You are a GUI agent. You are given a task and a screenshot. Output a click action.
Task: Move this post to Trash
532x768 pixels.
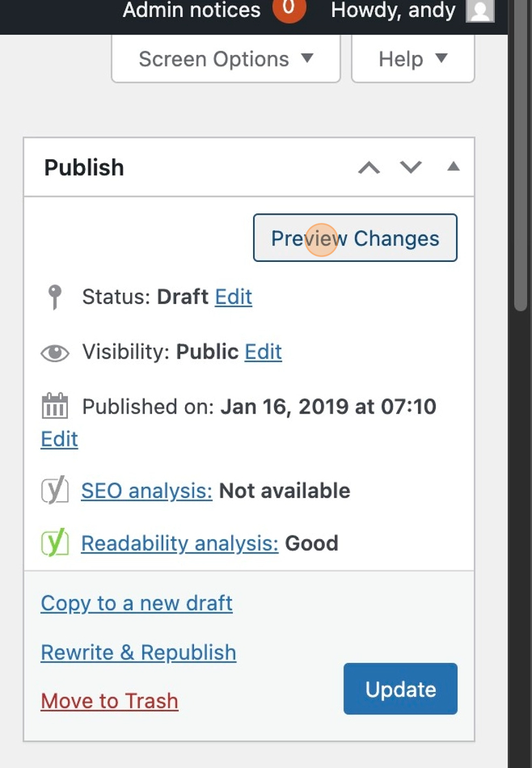(x=110, y=701)
